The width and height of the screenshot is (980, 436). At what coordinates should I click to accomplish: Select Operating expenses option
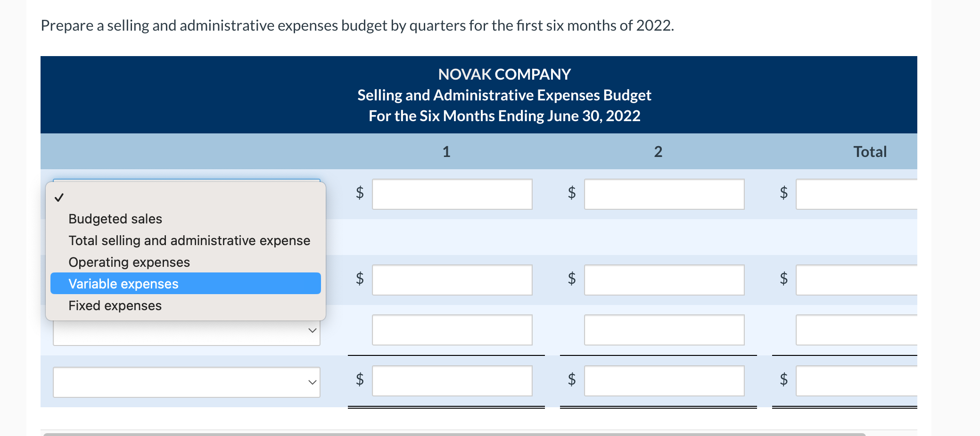click(129, 262)
